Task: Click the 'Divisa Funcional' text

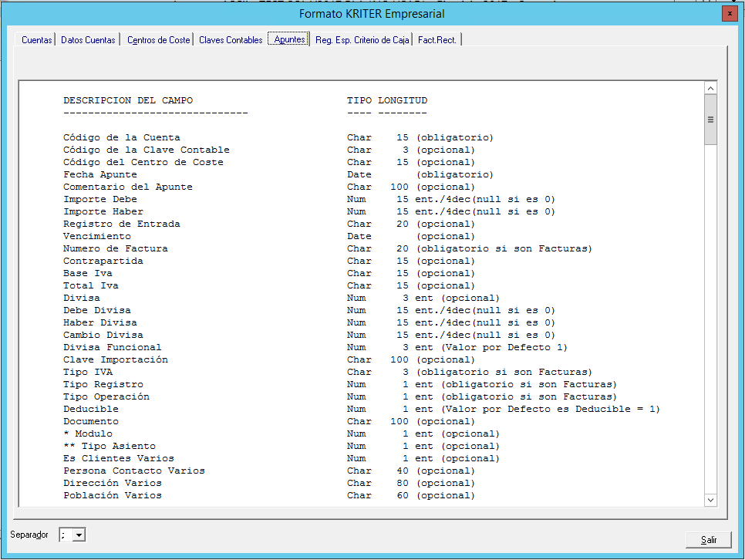Action: (x=113, y=348)
